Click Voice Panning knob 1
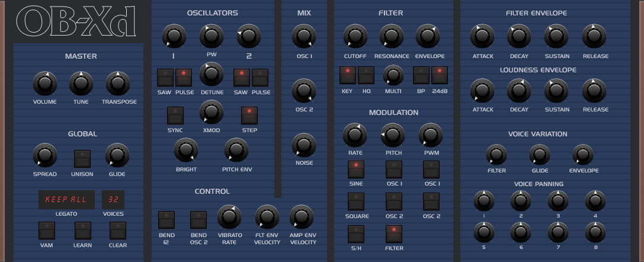 coord(484,201)
